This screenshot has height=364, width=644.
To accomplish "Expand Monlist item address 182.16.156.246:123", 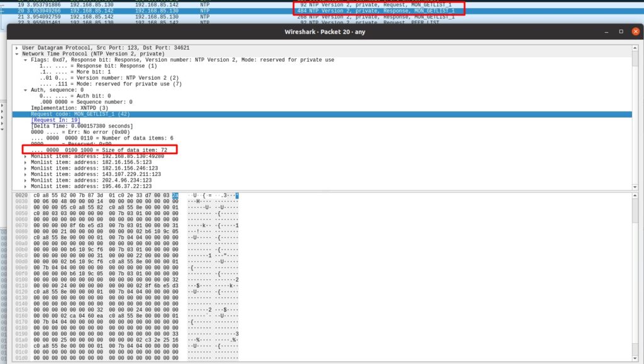I will tap(25, 168).
